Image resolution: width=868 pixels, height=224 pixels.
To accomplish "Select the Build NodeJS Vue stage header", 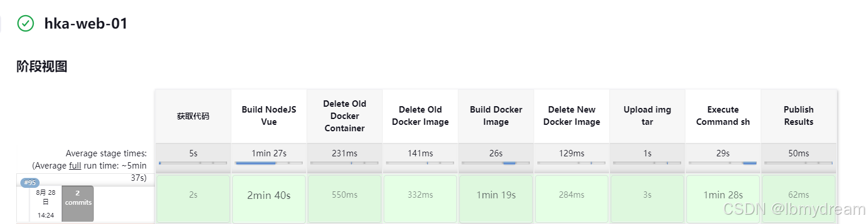I will (x=269, y=116).
